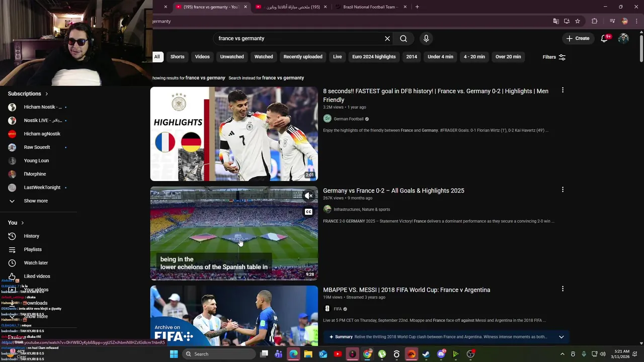Select the Videos filter chip
Viewport: 644px width, 362px height.
[202, 57]
